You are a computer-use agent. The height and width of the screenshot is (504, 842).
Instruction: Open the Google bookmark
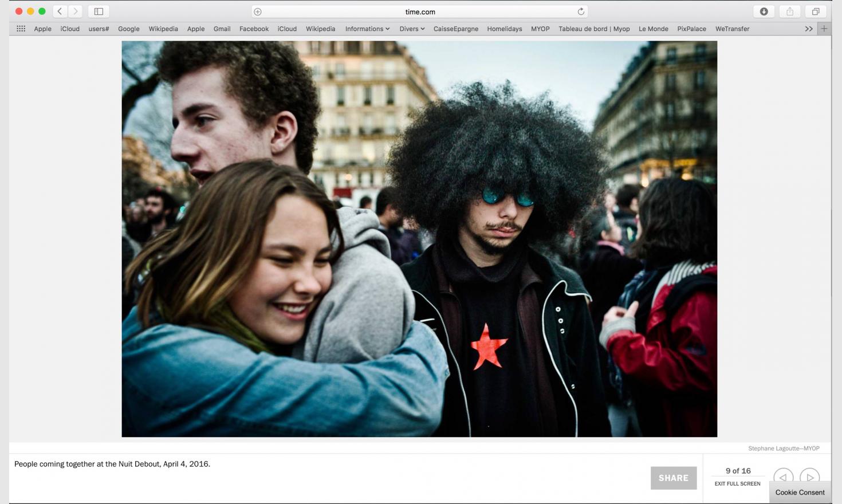(x=129, y=29)
